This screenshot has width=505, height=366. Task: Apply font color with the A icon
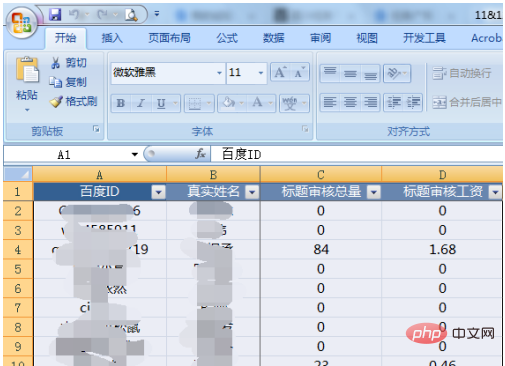coord(257,103)
